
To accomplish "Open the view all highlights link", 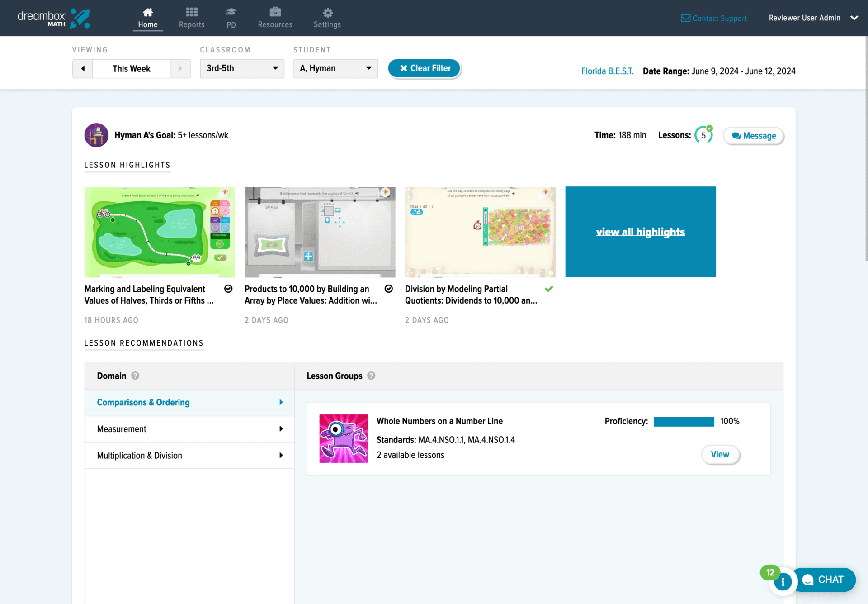I will [640, 232].
